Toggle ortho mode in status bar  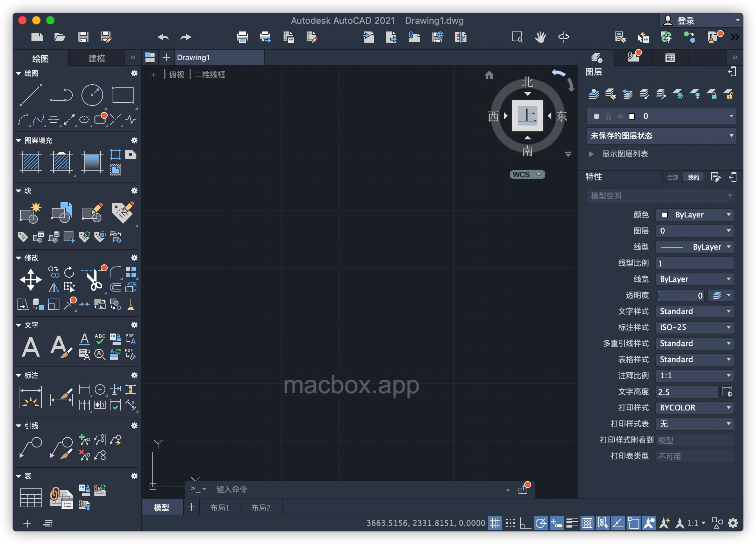click(526, 523)
